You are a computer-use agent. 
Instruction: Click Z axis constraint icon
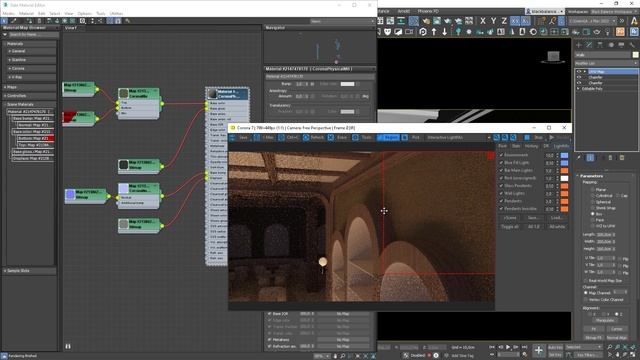pos(504,21)
